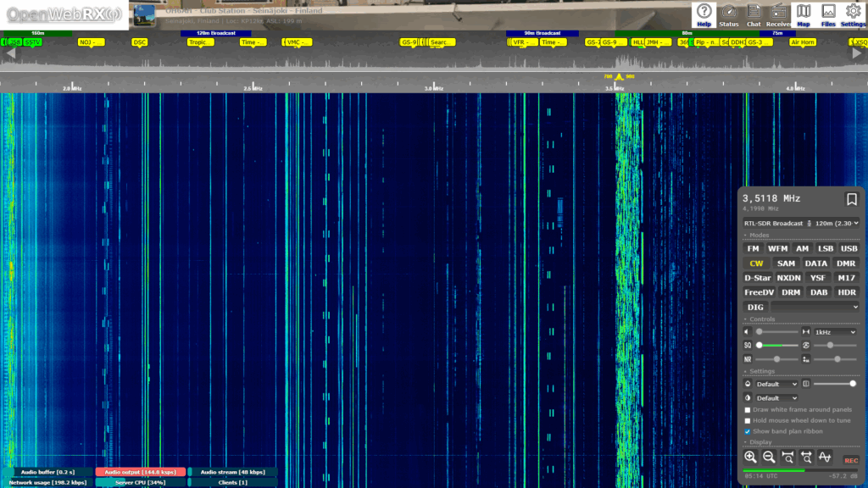868x488 pixels.
Task: Uncheck Show band plan ribbon
Action: click(x=747, y=431)
